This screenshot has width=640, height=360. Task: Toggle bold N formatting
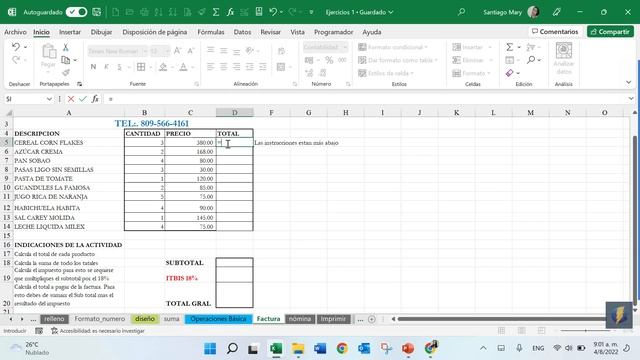pos(93,67)
